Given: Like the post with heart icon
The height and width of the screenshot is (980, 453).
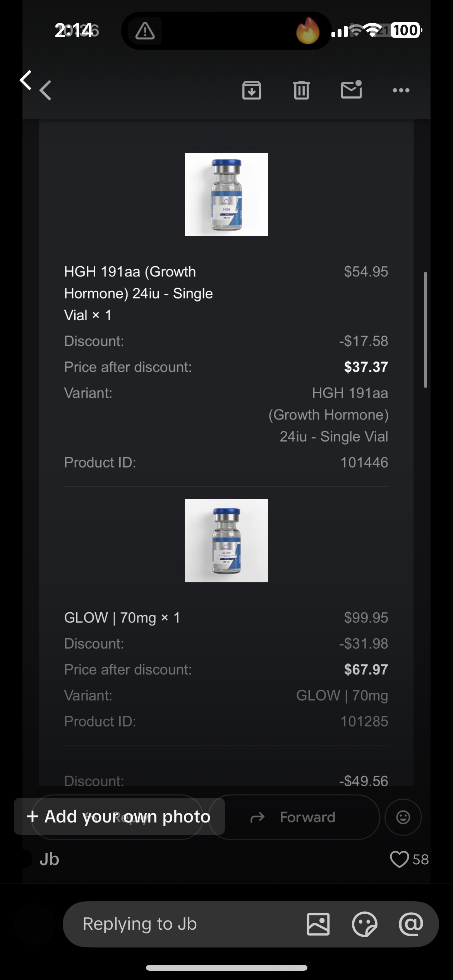Looking at the screenshot, I should 399,859.
